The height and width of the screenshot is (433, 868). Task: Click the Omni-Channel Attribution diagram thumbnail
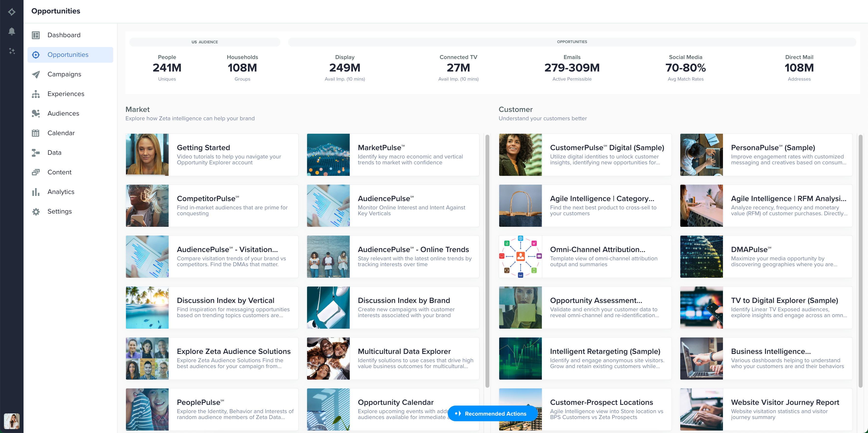520,257
